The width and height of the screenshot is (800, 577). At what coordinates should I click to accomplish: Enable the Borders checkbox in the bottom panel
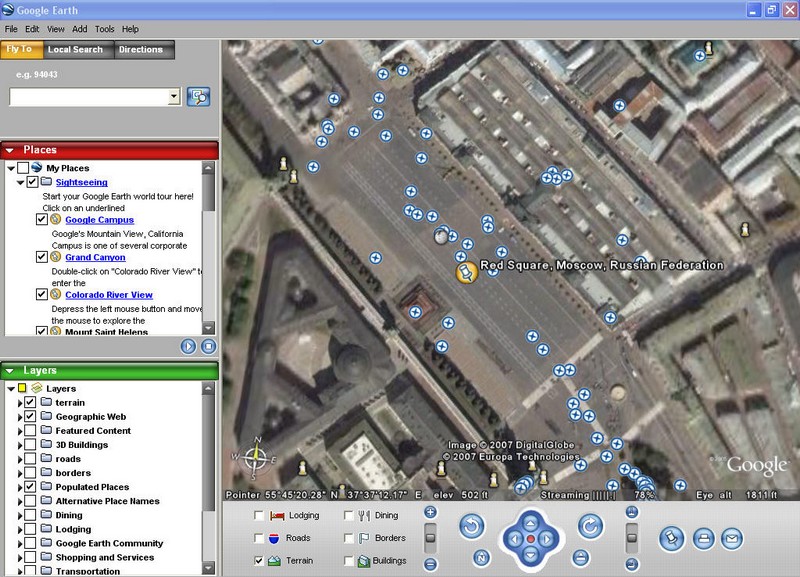348,538
